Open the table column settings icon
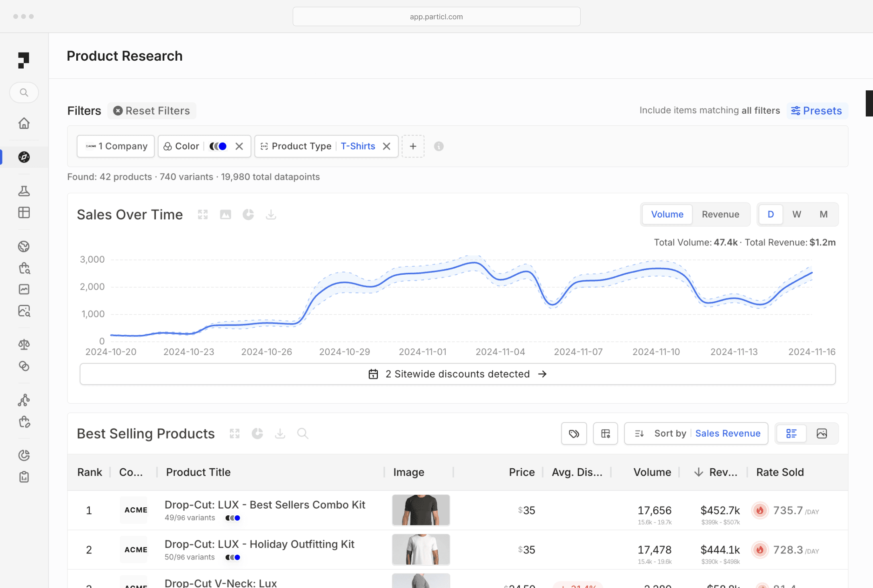This screenshot has height=588, width=873. pos(605,433)
